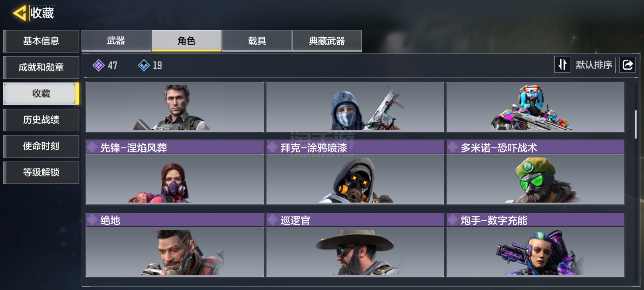Switch to the 载具 tab
This screenshot has height=290, width=644.
point(257,41)
